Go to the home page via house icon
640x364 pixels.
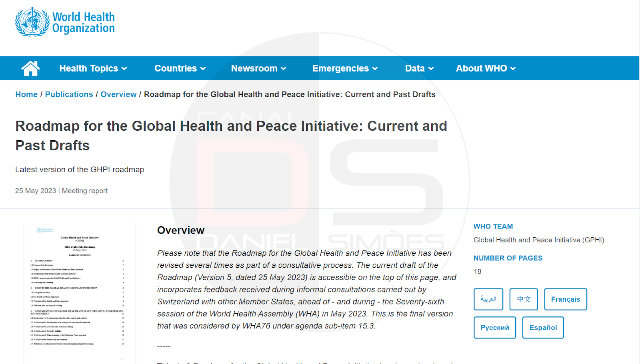point(30,68)
